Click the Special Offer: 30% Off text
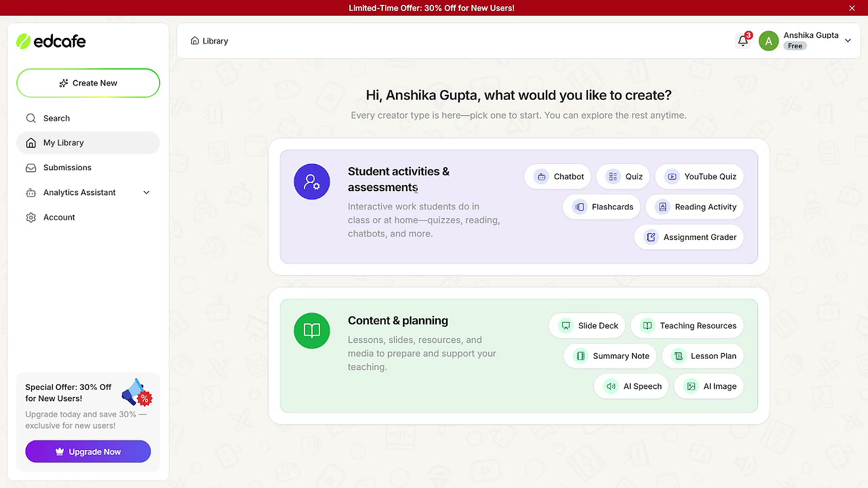The height and width of the screenshot is (488, 868). tap(68, 393)
